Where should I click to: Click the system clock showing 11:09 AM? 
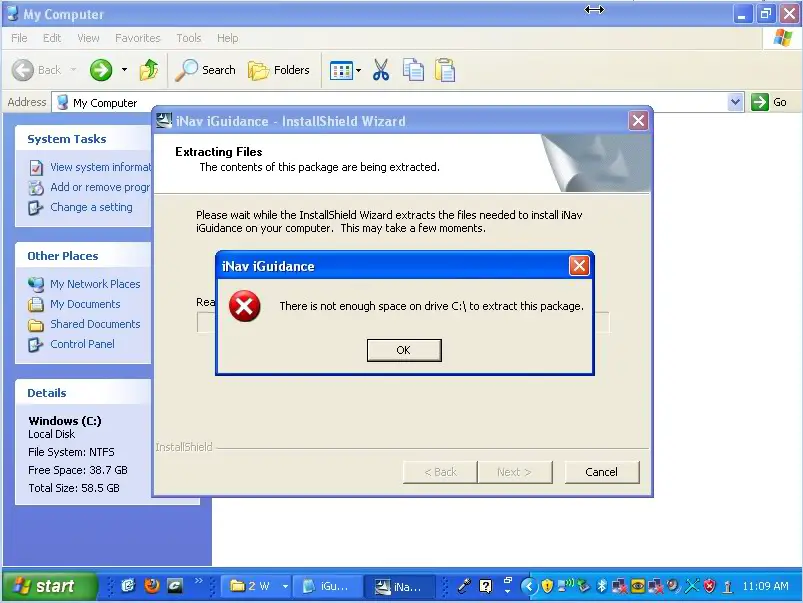[x=765, y=586]
